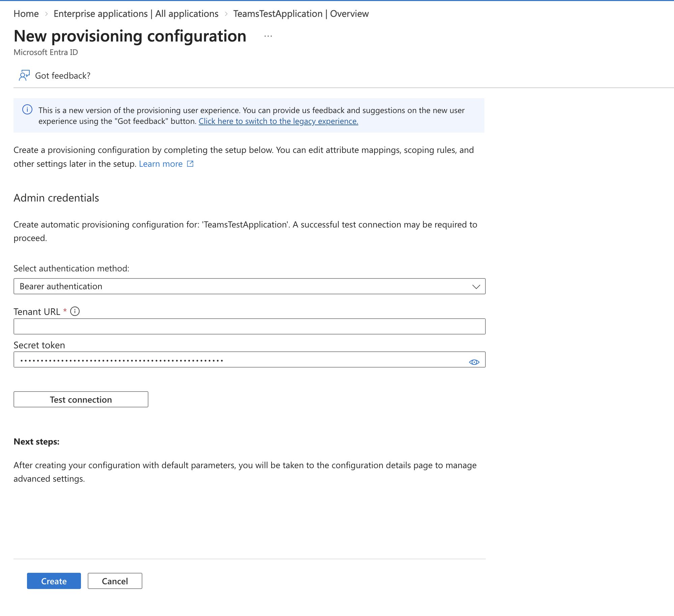The width and height of the screenshot is (674, 616).
Task: Focus the Tenant URL input field
Action: [x=249, y=326]
